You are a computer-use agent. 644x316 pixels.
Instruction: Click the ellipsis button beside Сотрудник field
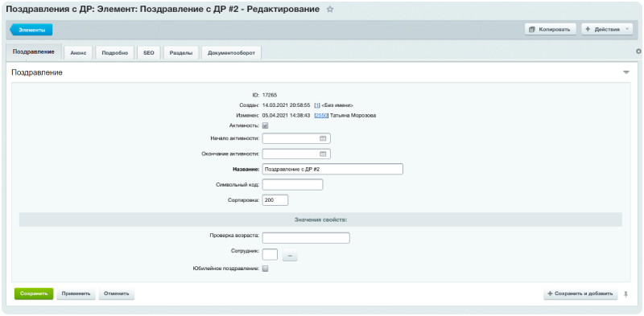pos(290,255)
